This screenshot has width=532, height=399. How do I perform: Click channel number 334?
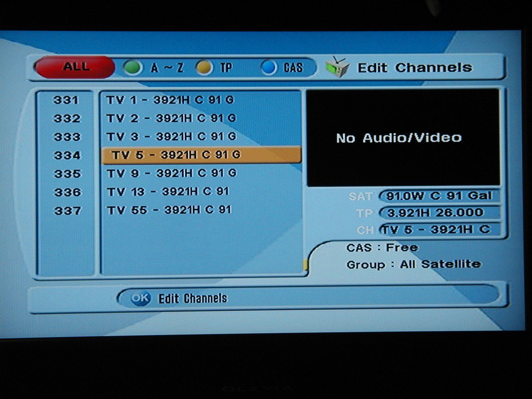[67, 155]
